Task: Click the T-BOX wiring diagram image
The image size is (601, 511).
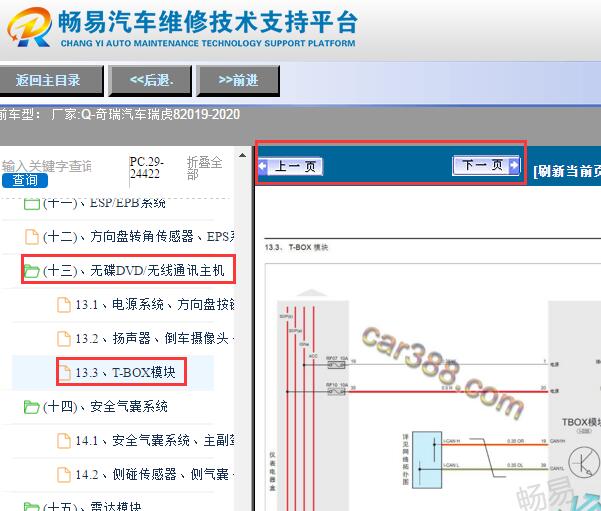Action: point(433,387)
